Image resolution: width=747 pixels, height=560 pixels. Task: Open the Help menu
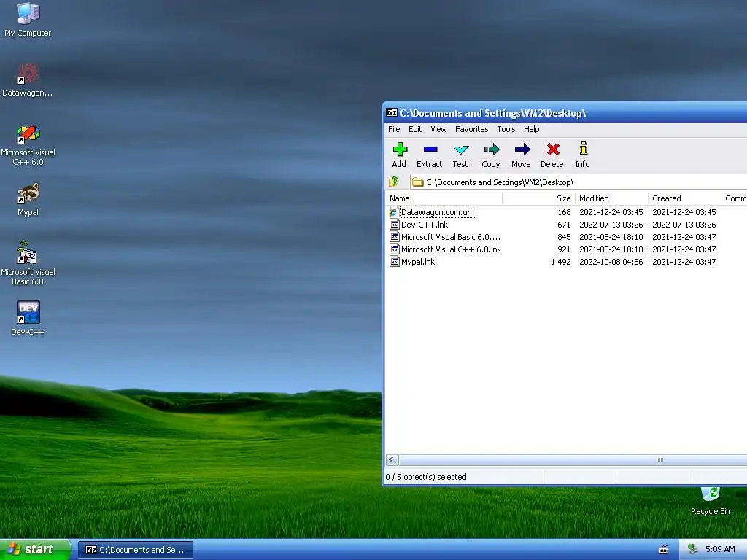click(532, 129)
